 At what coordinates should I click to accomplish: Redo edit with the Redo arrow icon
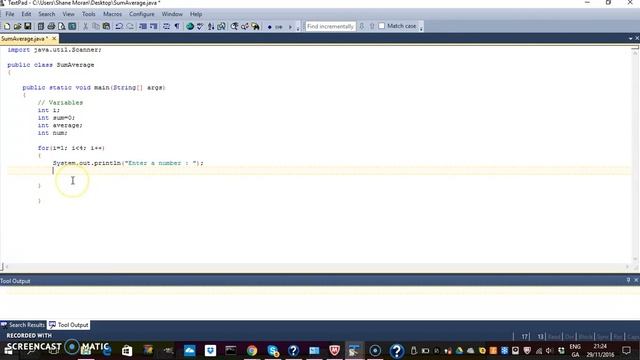pos(130,26)
